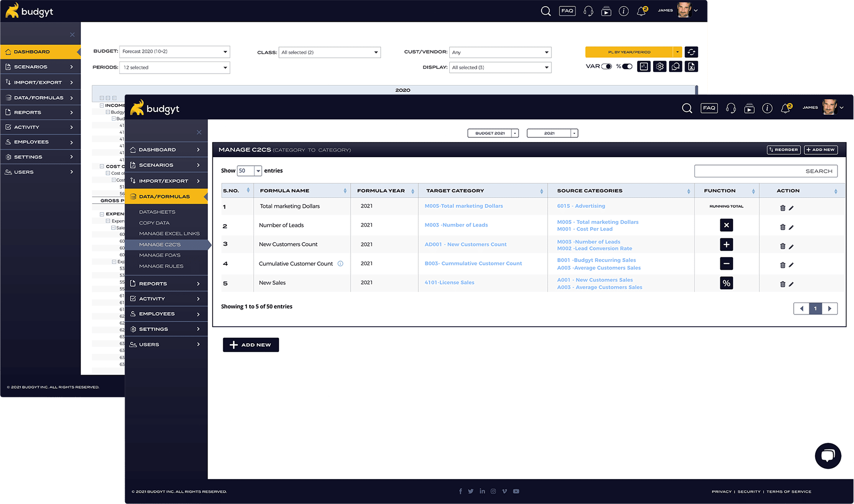Click the Excel export icon in back dashboard toolbar
This screenshot has height=504, width=854.
[691, 67]
